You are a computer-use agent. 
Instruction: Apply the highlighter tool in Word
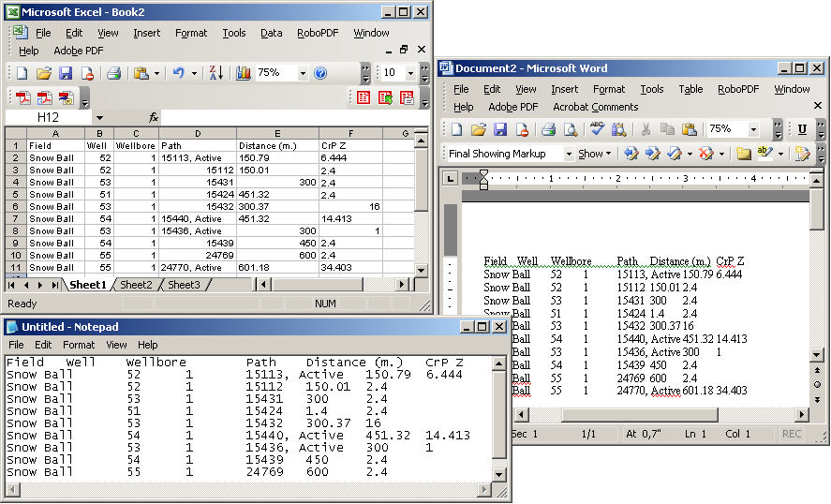click(764, 153)
